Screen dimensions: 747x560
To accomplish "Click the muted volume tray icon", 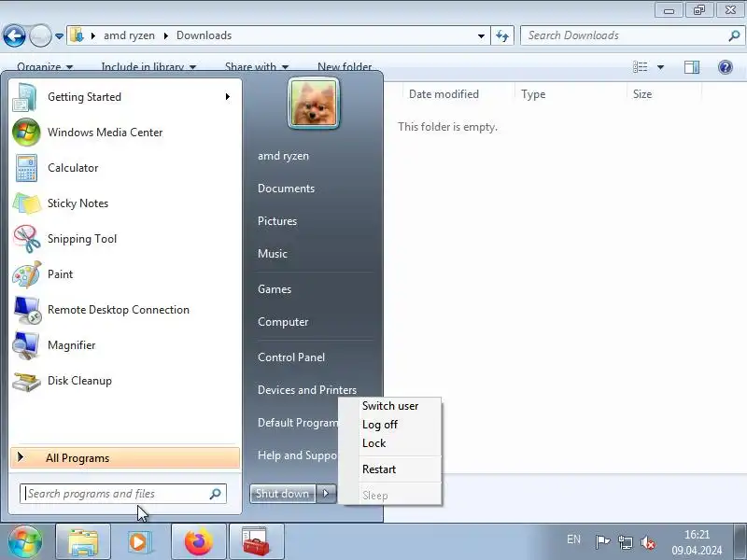I will tap(647, 542).
